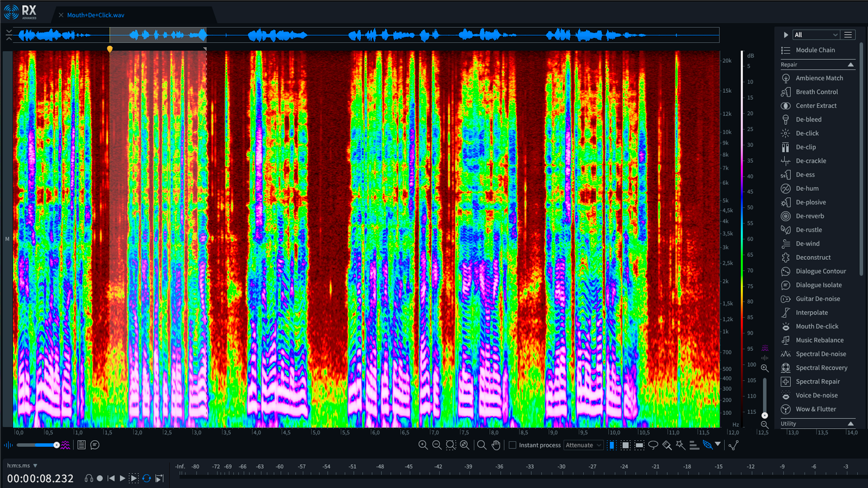Activate the Grab and Drag hand tool
The width and height of the screenshot is (868, 488).
click(x=496, y=445)
